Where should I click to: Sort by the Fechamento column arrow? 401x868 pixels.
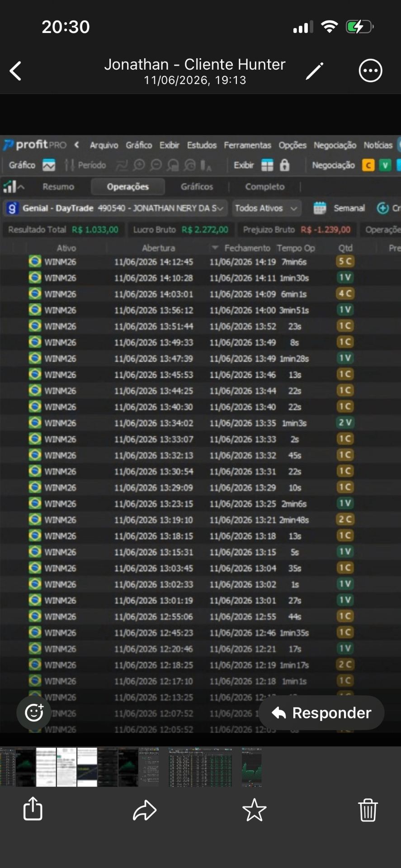point(215,248)
